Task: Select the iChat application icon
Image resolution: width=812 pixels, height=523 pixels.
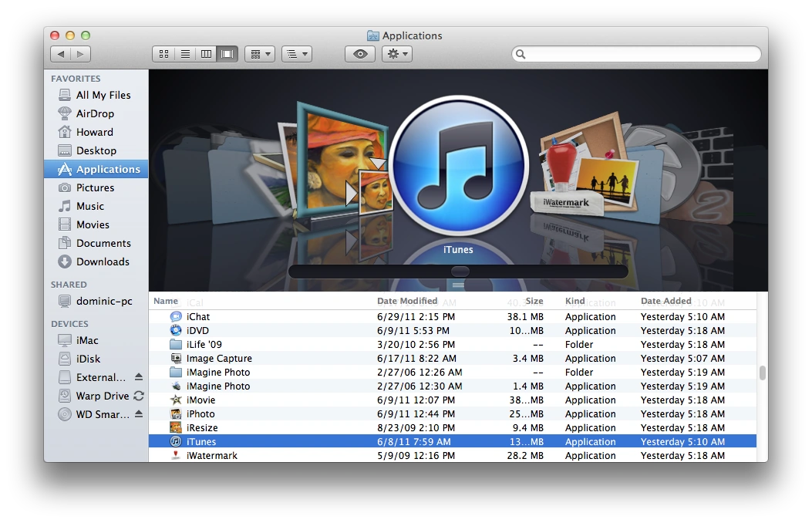Action: 176,316
